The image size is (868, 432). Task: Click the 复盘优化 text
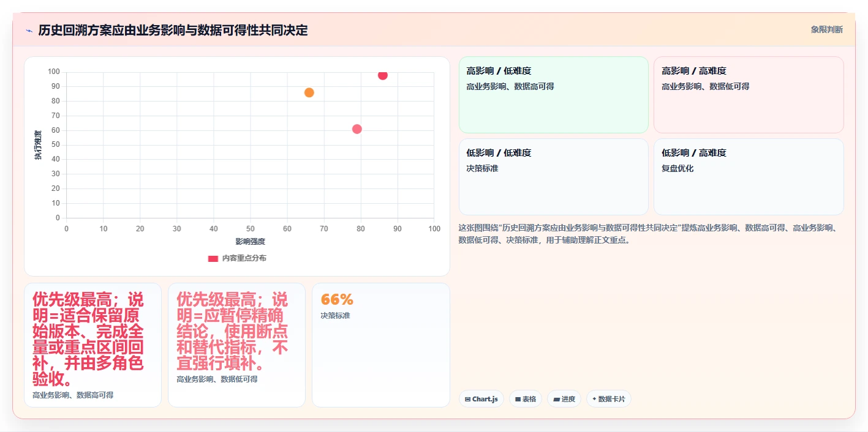(x=677, y=168)
